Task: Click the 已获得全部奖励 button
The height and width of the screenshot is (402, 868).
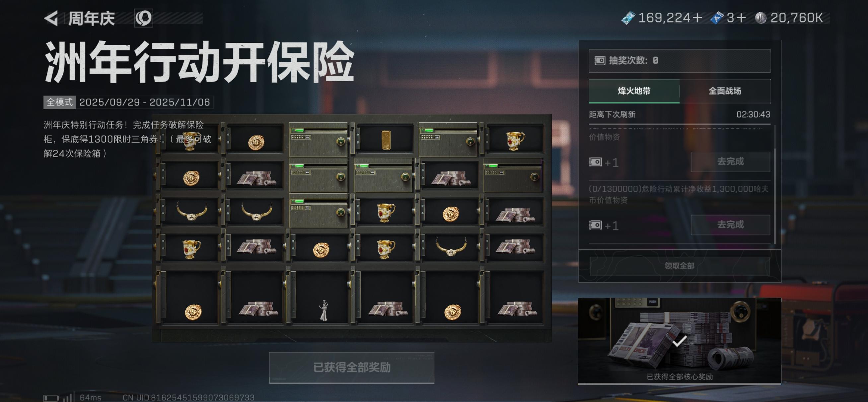Action: pyautogui.click(x=352, y=368)
